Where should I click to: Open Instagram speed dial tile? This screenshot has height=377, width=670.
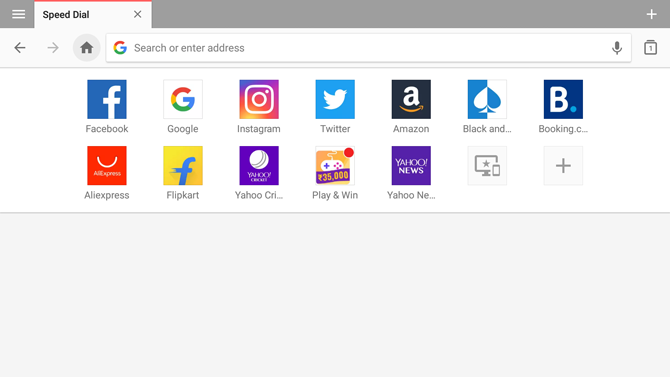(x=259, y=99)
